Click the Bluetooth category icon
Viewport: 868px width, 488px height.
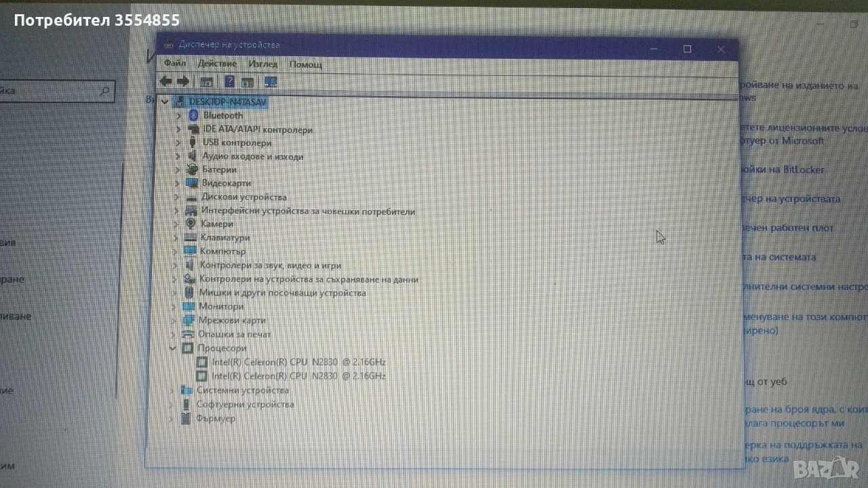(193, 116)
